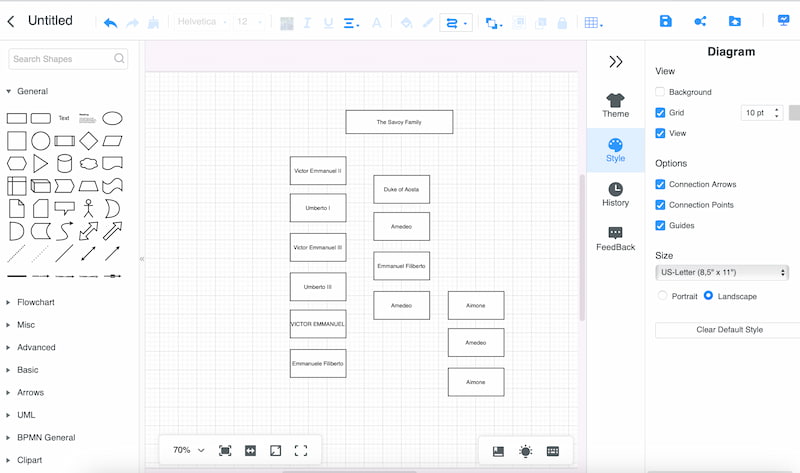Open the Helvetica font family dropdown
The width and height of the screenshot is (800, 473).
tap(202, 21)
